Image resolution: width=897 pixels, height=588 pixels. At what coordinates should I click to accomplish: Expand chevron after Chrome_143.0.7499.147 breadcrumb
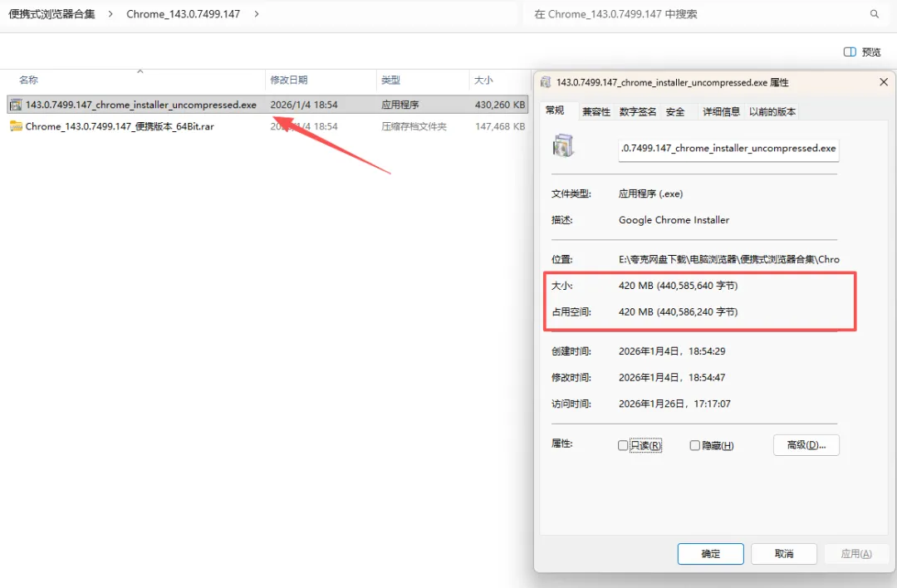pyautogui.click(x=257, y=14)
